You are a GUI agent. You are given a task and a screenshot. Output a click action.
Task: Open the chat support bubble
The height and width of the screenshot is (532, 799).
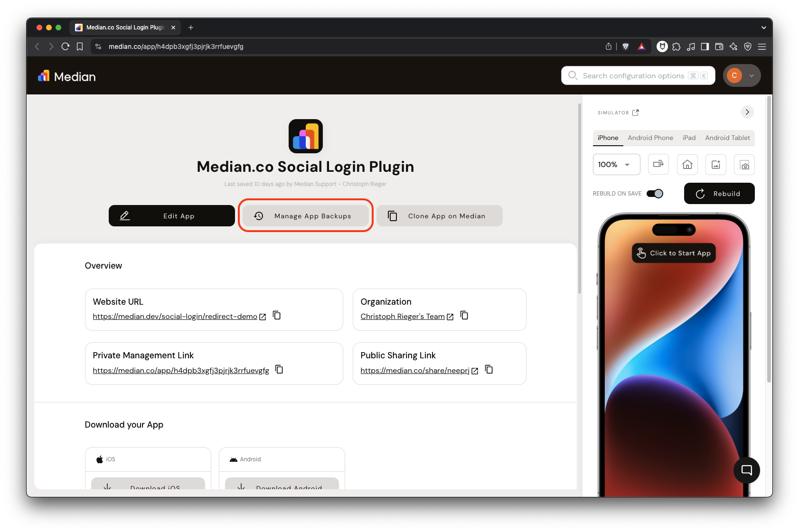point(747,470)
